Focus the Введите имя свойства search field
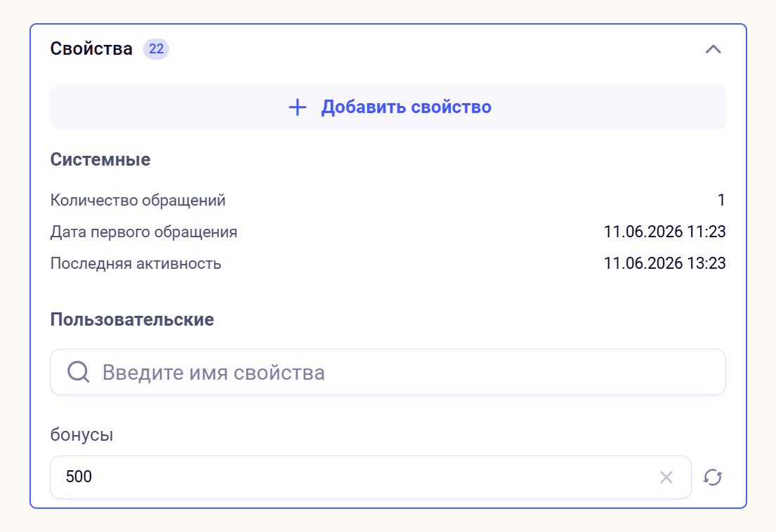The width and height of the screenshot is (776, 532). pyautogui.click(x=388, y=372)
